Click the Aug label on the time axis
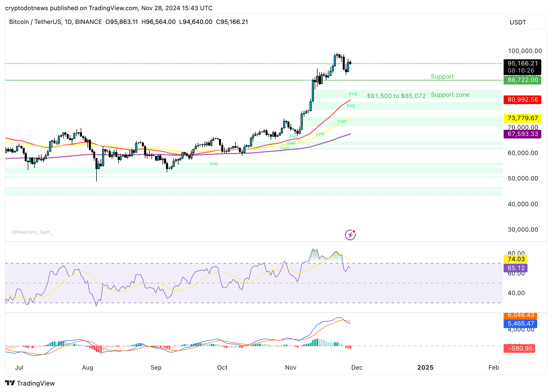552x392 pixels. click(x=88, y=368)
